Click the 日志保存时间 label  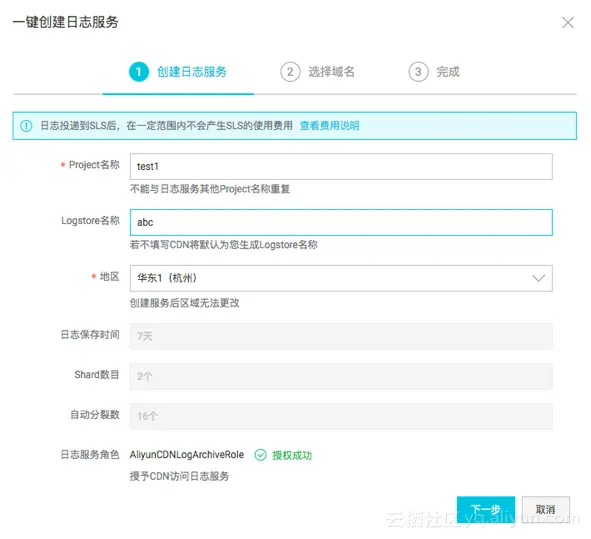coord(90,335)
